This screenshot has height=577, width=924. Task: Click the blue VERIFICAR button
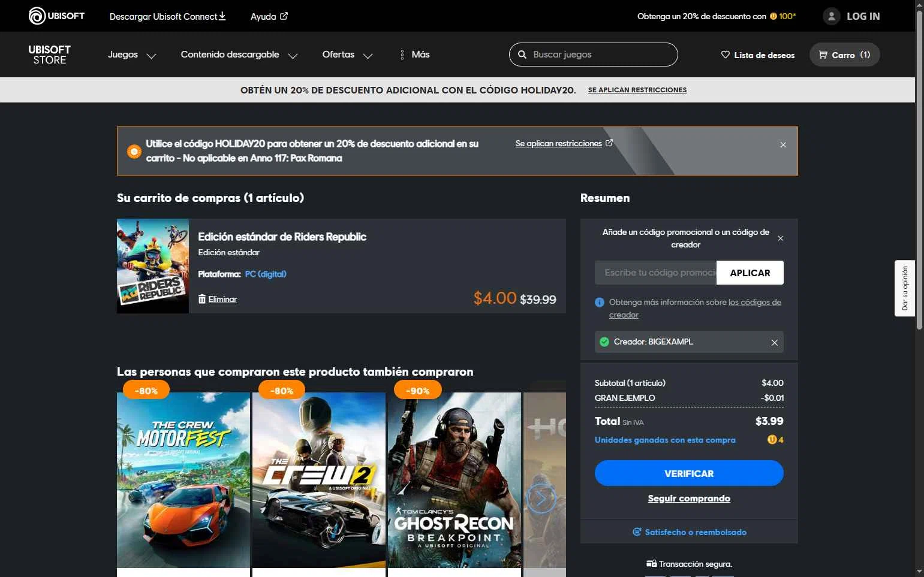click(689, 473)
